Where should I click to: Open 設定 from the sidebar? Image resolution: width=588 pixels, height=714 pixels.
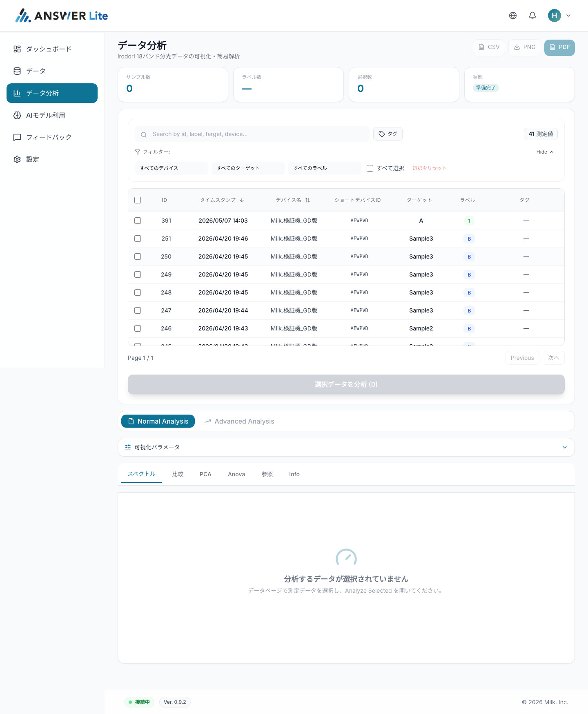pos(52,159)
